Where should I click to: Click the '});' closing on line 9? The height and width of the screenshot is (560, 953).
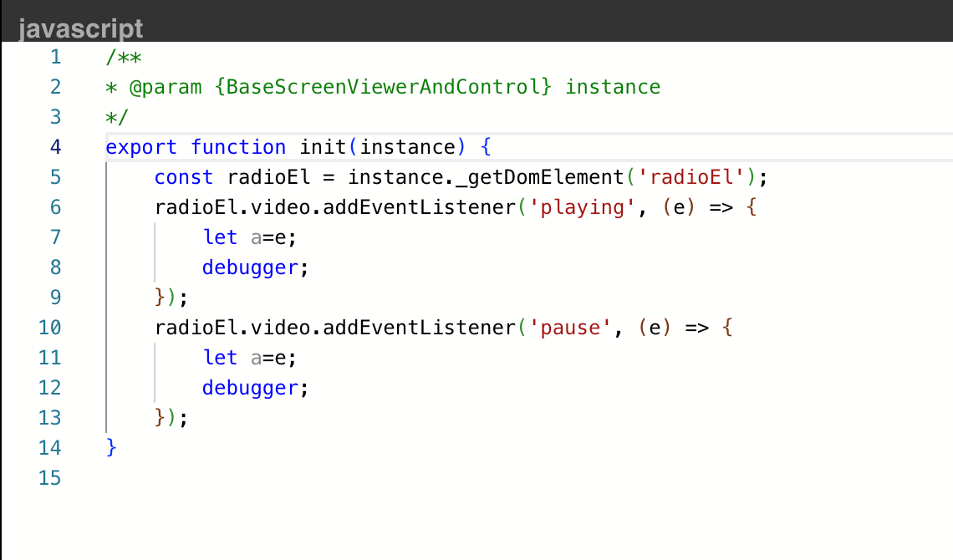[x=171, y=297]
